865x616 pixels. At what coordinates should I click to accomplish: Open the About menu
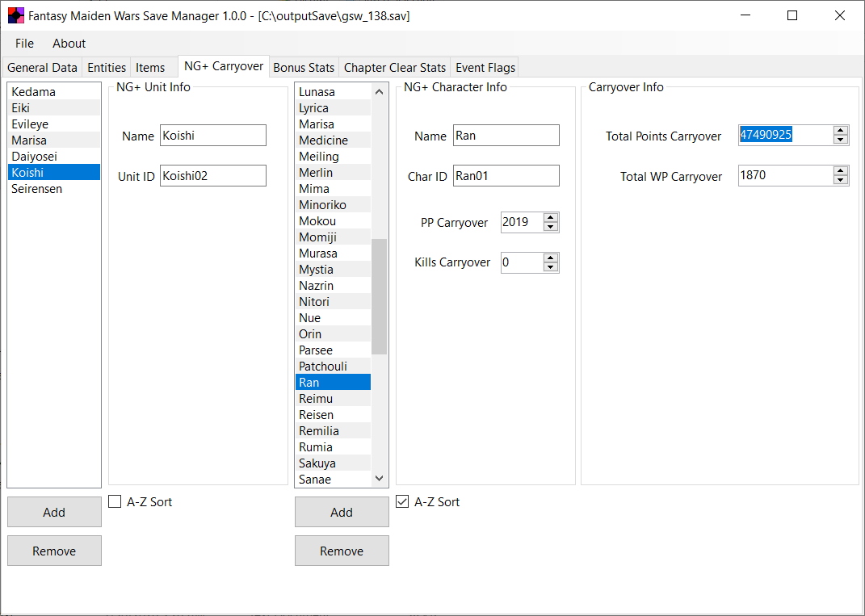pyautogui.click(x=69, y=44)
